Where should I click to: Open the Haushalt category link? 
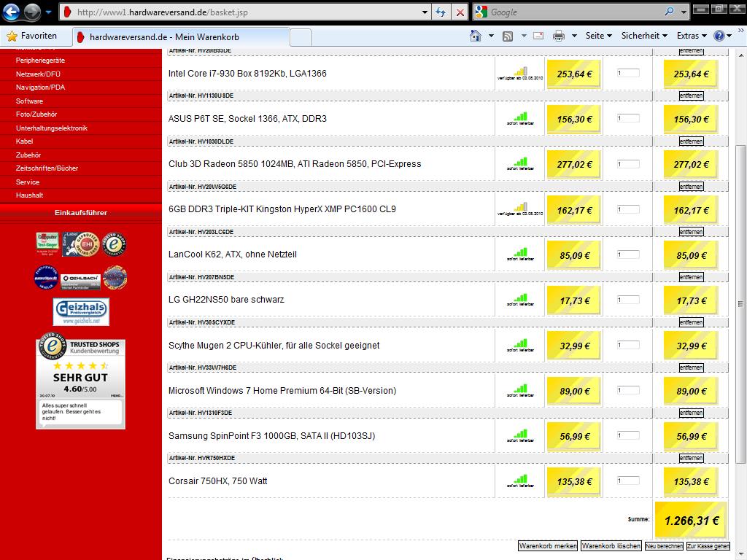pos(29,195)
